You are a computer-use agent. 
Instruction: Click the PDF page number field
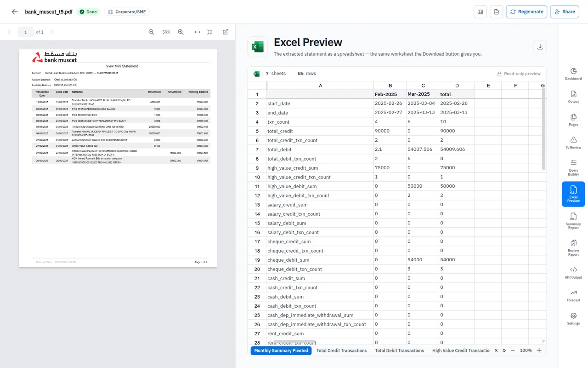click(x=26, y=32)
